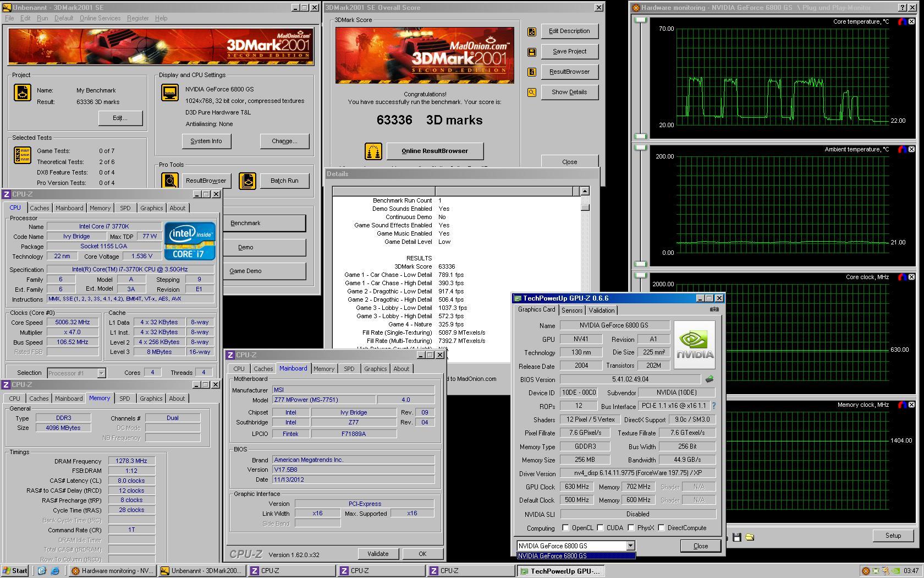This screenshot has width=924, height=578.
Task: Toggle the OpenCL checkbox in GPU-Z
Action: pos(565,528)
